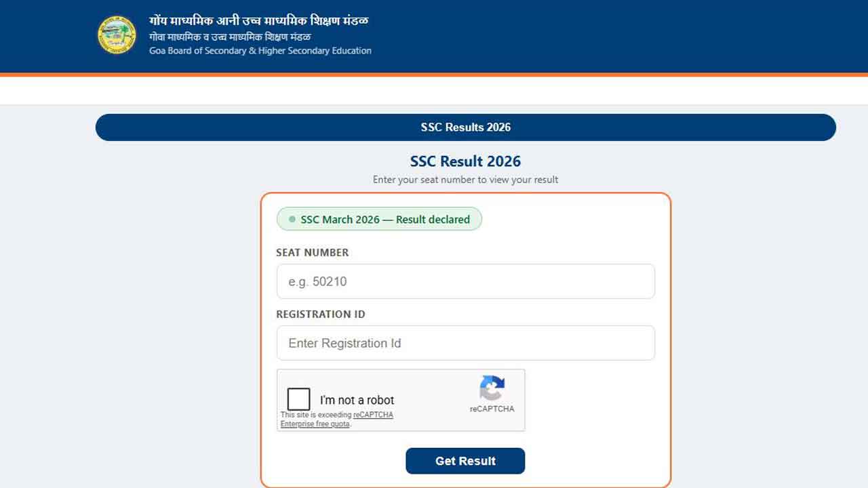Image resolution: width=868 pixels, height=488 pixels.
Task: Click the "SSC March 2026 — Result declared" badge
Action: pyautogui.click(x=380, y=220)
